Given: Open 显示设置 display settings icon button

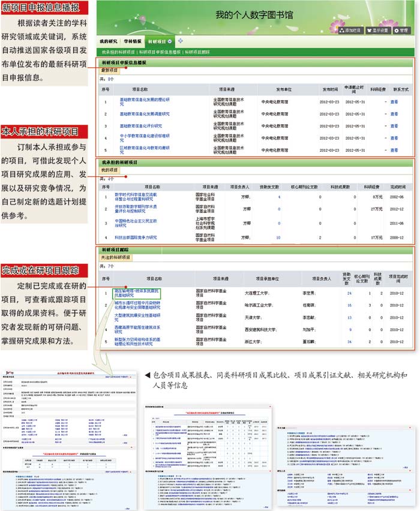Looking at the screenshot, I should [x=378, y=31].
